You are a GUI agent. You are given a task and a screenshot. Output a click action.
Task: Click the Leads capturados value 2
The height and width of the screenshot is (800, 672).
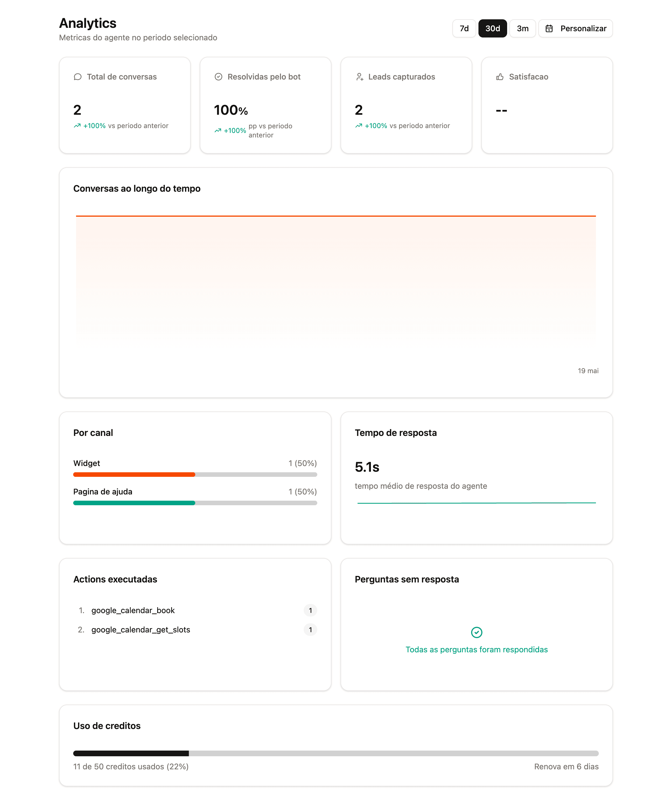[359, 110]
